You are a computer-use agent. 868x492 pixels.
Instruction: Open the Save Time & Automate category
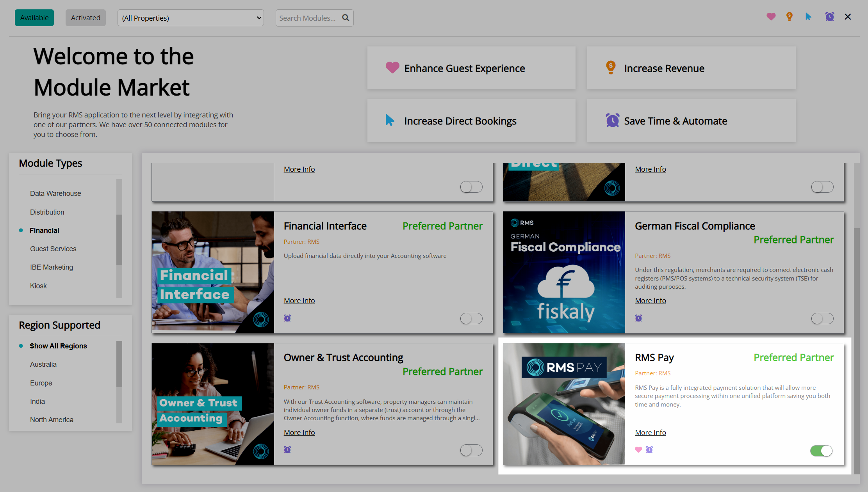click(691, 121)
